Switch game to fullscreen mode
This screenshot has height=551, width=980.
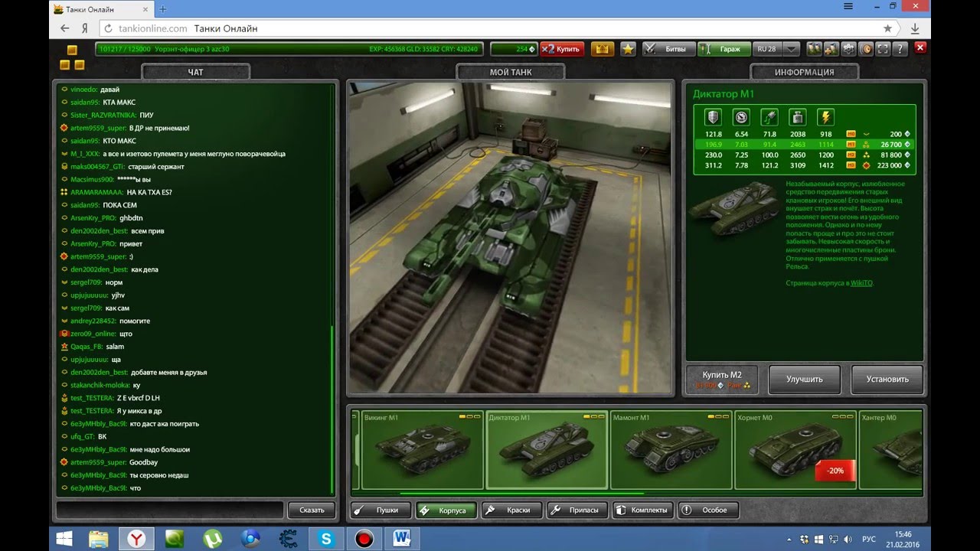883,49
